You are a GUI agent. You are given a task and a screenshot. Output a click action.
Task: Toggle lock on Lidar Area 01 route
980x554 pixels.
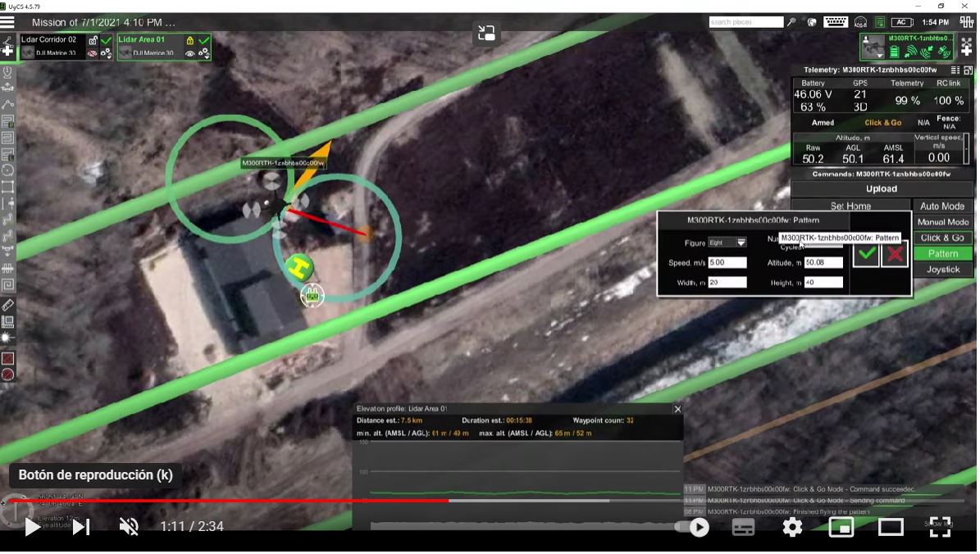click(x=190, y=40)
